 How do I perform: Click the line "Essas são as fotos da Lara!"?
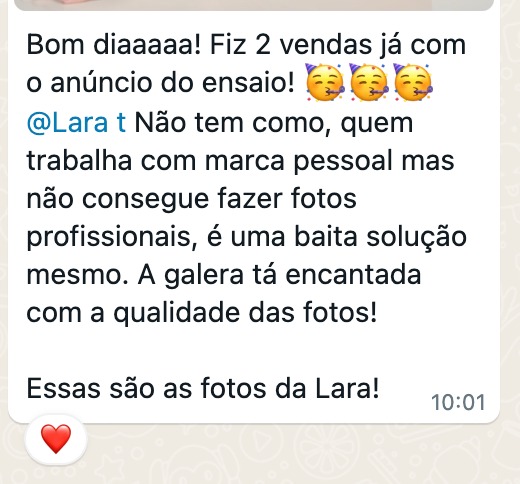pos(203,389)
